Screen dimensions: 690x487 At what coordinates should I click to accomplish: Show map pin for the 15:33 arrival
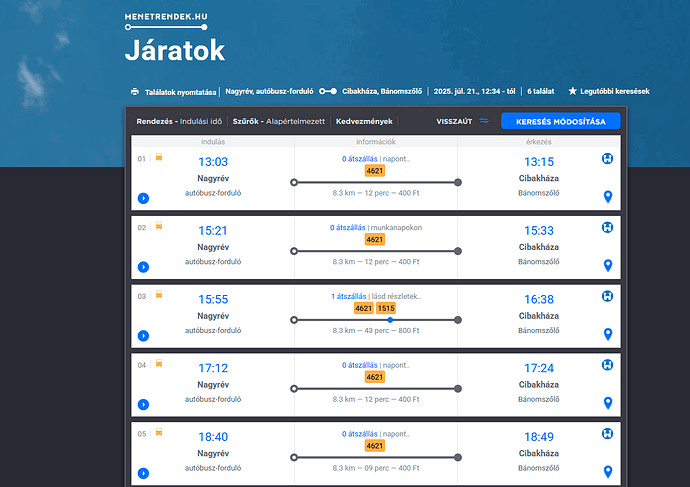(x=608, y=265)
